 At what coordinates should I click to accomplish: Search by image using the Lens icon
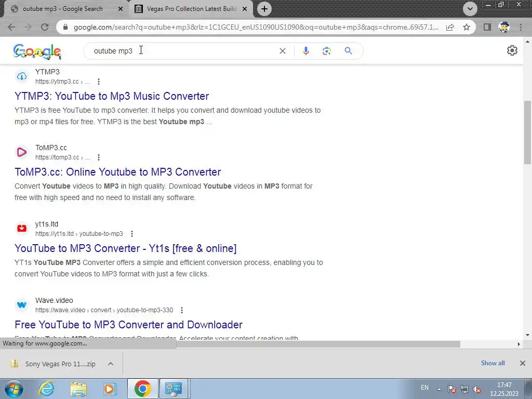point(326,51)
